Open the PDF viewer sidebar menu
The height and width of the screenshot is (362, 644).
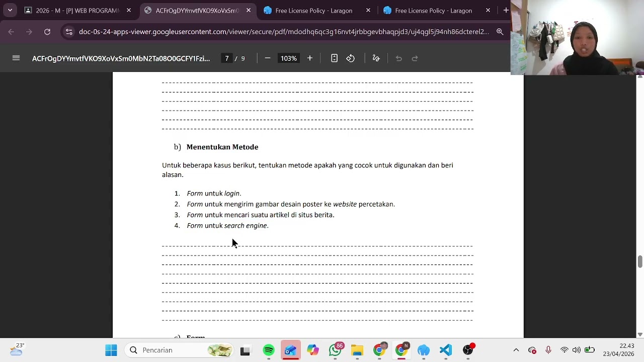(16, 58)
